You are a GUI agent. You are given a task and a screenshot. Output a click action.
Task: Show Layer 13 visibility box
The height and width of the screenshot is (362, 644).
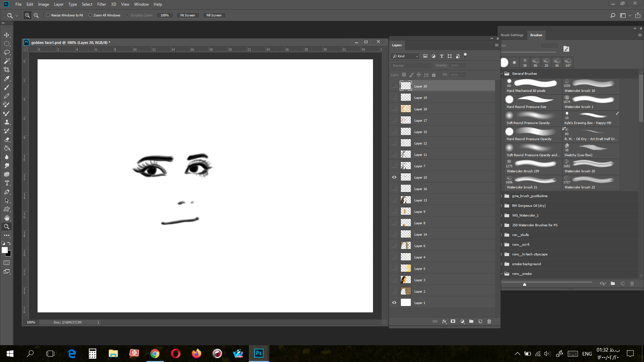pos(394,200)
